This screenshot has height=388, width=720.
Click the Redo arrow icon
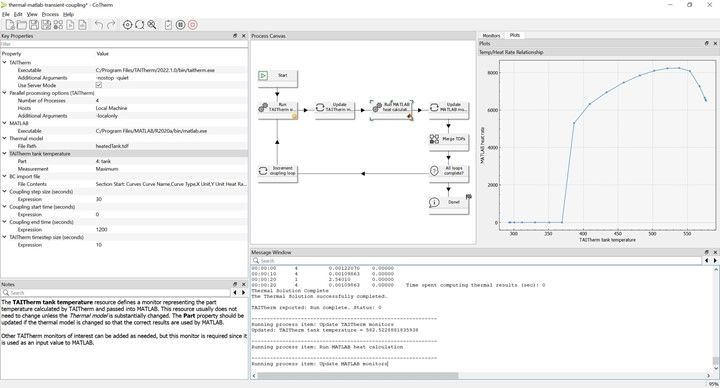point(111,25)
